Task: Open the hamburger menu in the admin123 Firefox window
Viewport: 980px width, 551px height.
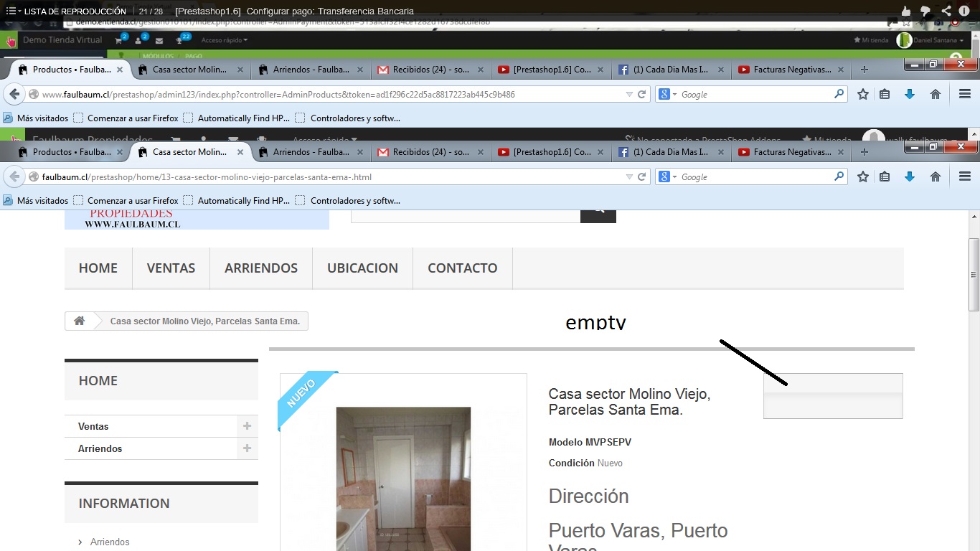Action: tap(965, 94)
